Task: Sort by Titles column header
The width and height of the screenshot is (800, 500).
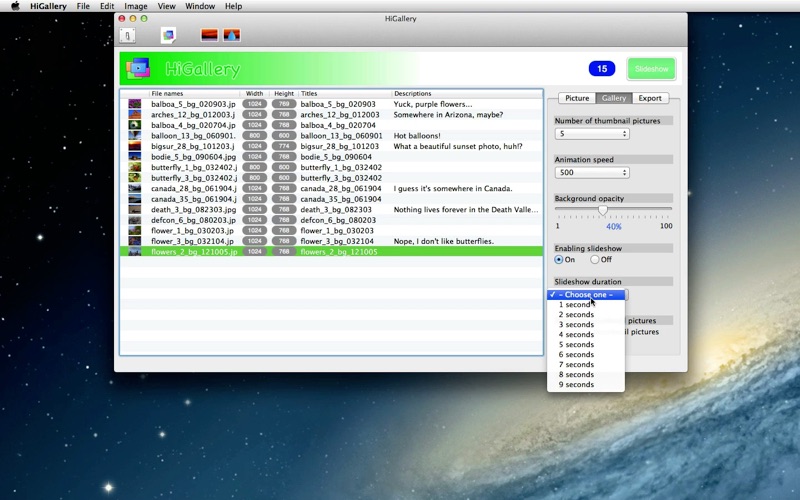Action: tap(345, 93)
